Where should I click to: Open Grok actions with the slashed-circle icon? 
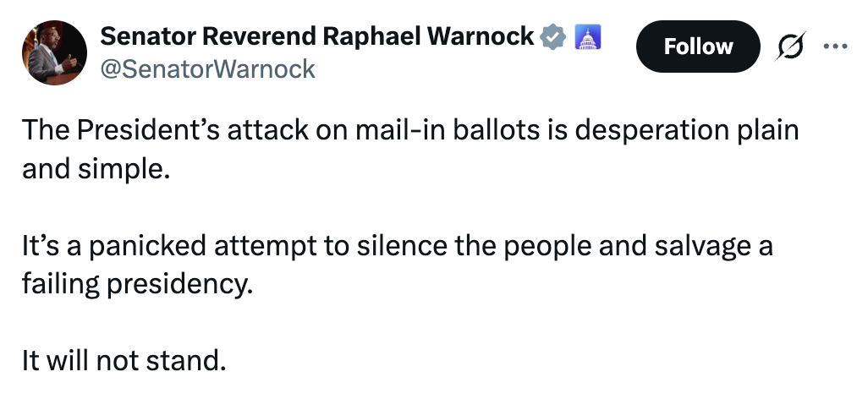pos(788,46)
